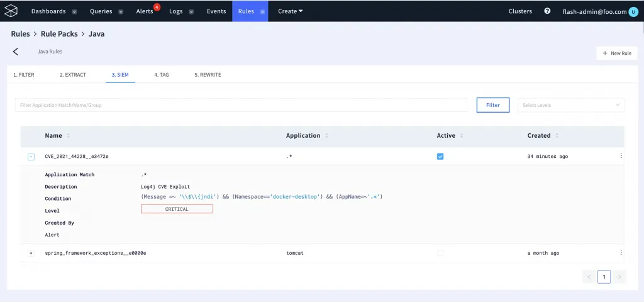Open the Select Levels dropdown

[570, 105]
